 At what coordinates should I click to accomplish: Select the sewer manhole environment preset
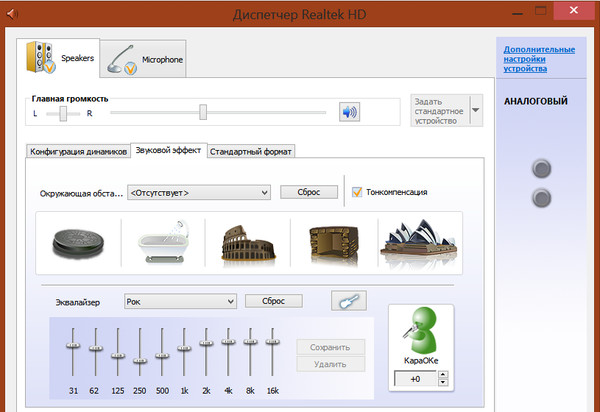click(78, 244)
